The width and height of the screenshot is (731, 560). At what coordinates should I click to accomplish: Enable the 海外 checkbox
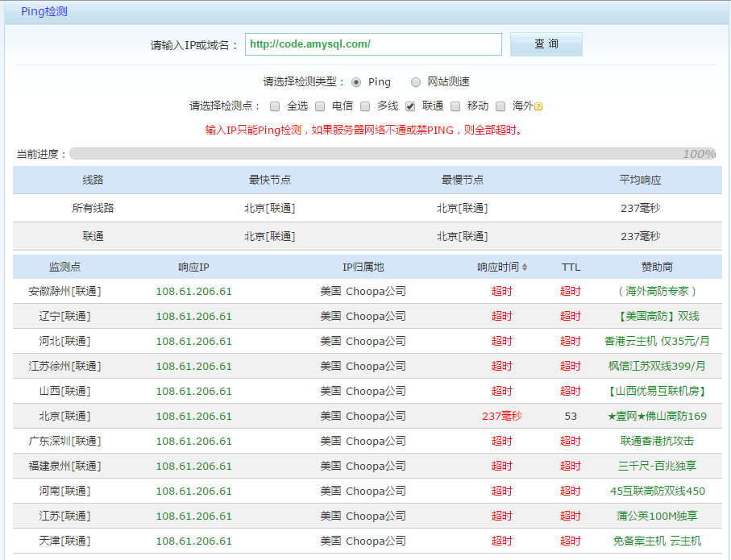coord(500,106)
